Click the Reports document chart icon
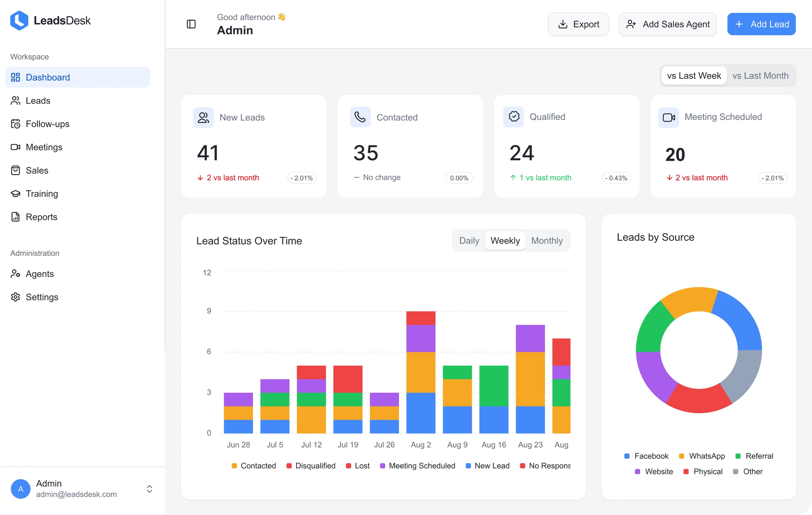 pos(16,217)
